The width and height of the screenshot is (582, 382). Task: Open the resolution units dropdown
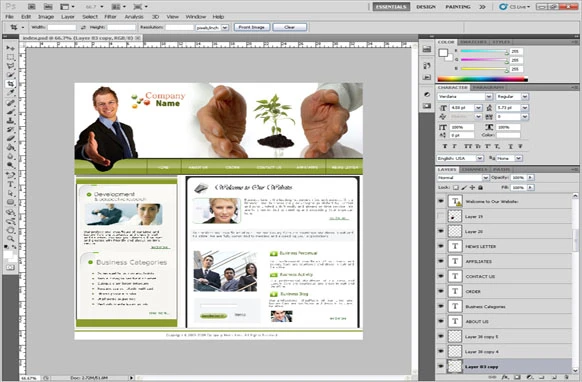tap(225, 27)
